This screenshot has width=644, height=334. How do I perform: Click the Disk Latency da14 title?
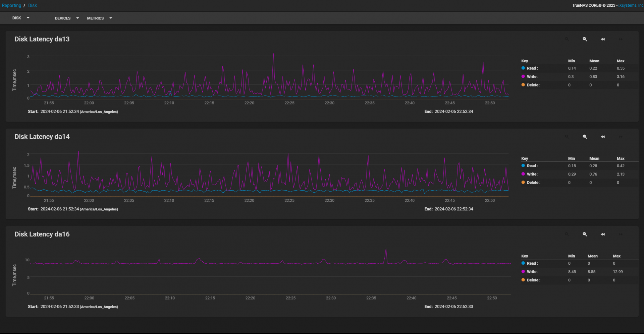[x=42, y=137]
